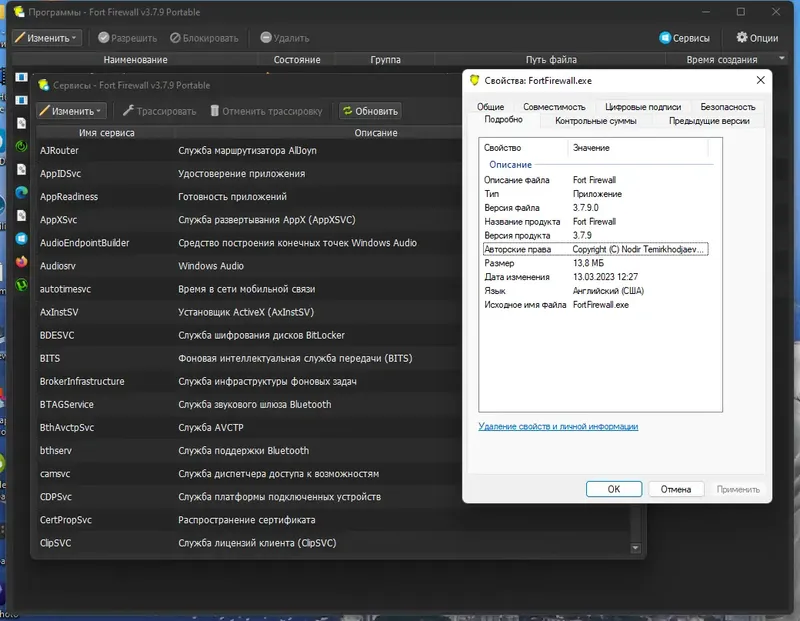Select the Авторские права property row
This screenshot has width=800, height=621.
[x=595, y=249]
